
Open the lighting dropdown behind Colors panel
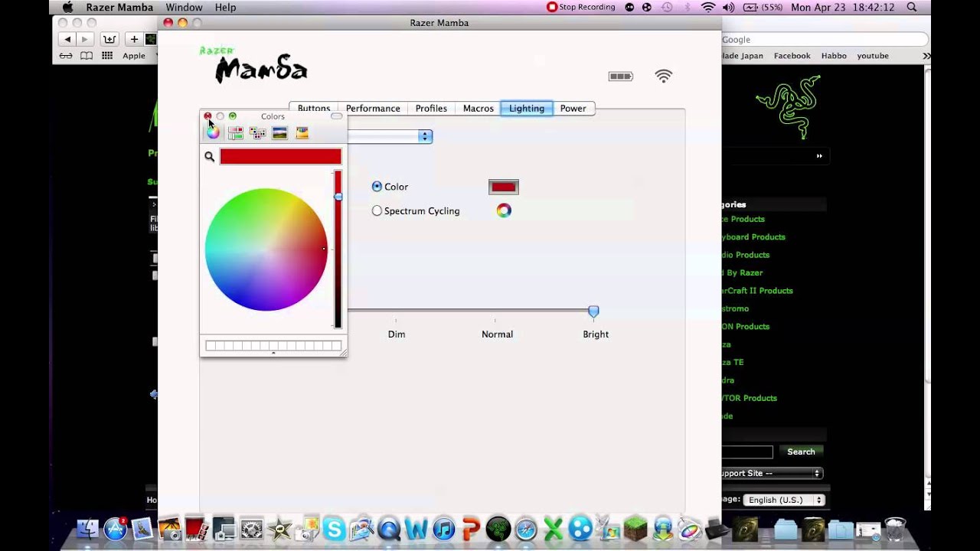tap(390, 136)
